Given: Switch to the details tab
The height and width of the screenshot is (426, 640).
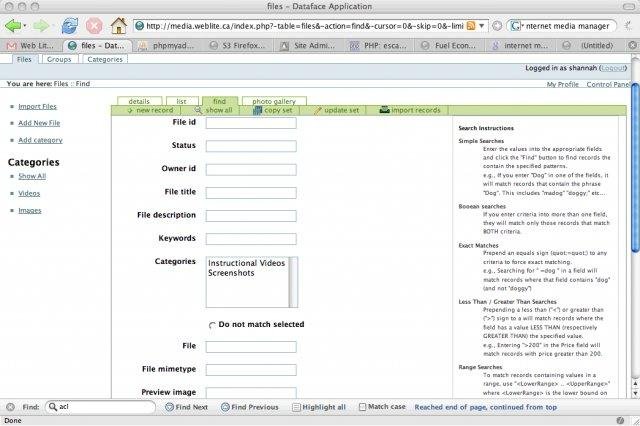Looking at the screenshot, I should (139, 101).
